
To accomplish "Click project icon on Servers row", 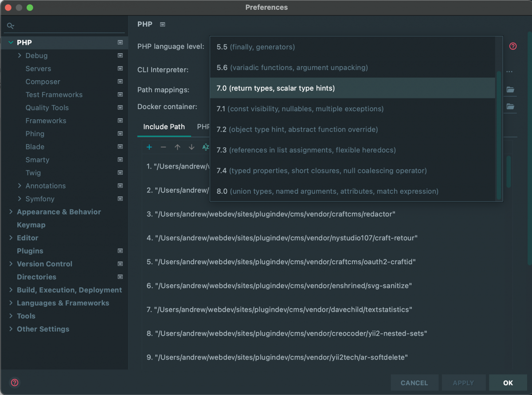I will (x=120, y=69).
